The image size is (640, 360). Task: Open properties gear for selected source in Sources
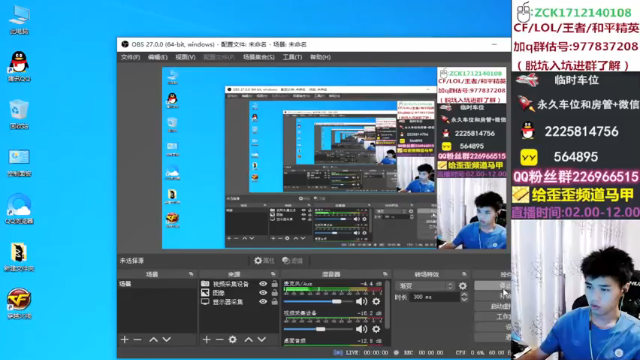[233, 339]
